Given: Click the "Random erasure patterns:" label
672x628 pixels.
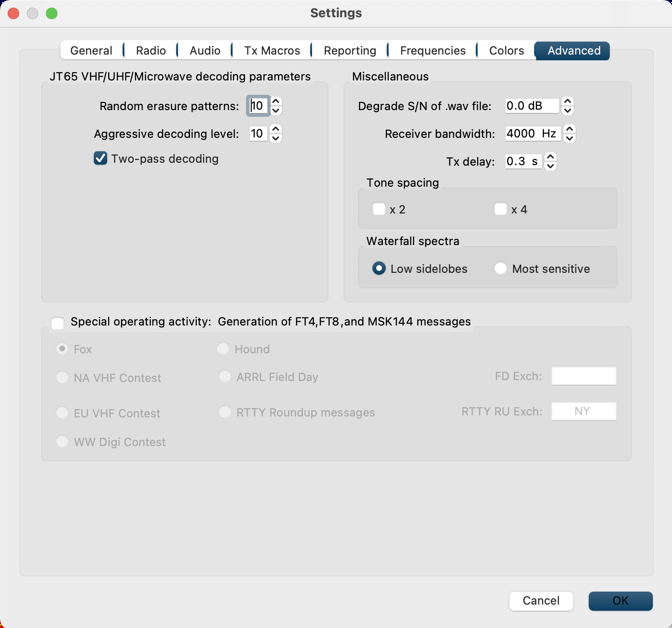Looking at the screenshot, I should [169, 106].
